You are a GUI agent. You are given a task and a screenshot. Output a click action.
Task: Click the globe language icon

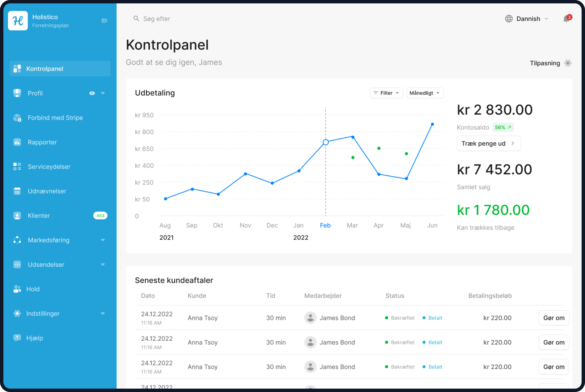click(509, 19)
